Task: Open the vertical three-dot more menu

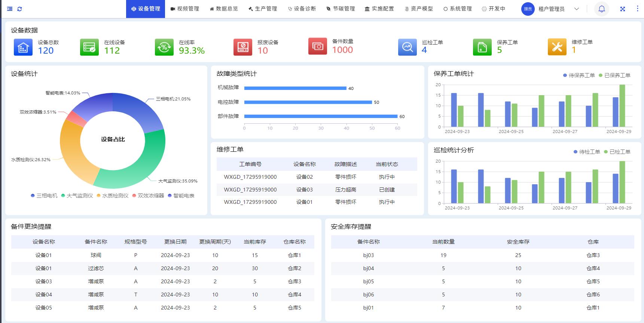Action: [637, 9]
